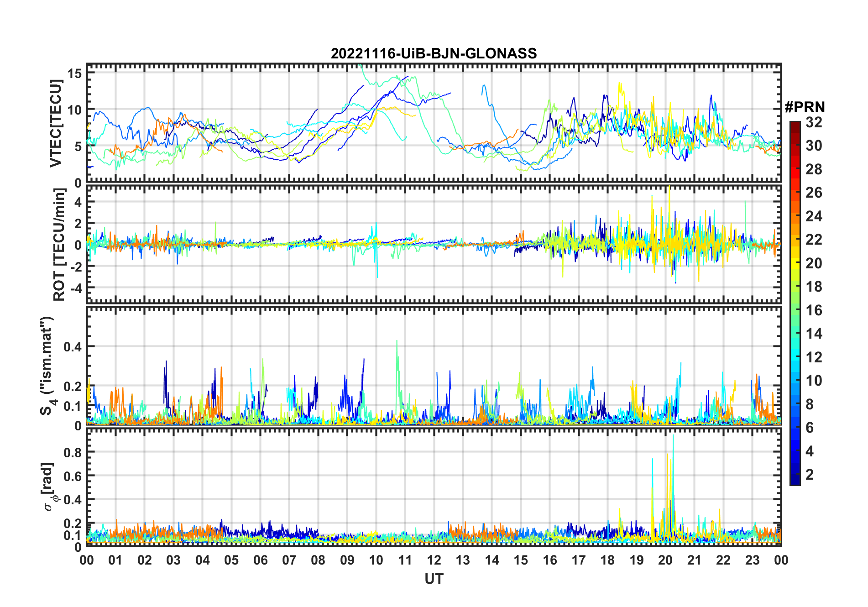Viewport: 868px width, 607px height.
Task: Click the plot title 20221116-UiB-BJN-GLONASS
Action: 434,53
